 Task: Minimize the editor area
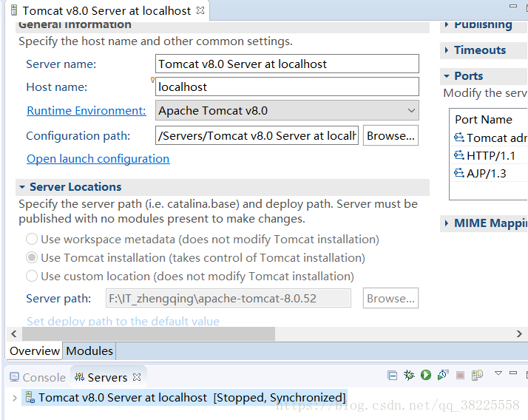pos(513,6)
